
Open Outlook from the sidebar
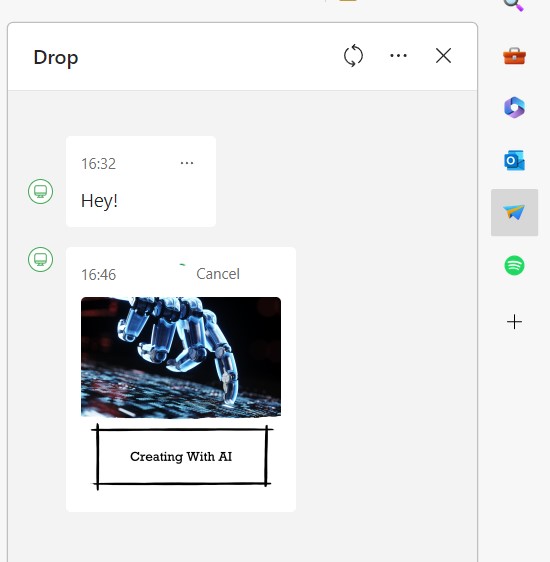click(x=514, y=160)
